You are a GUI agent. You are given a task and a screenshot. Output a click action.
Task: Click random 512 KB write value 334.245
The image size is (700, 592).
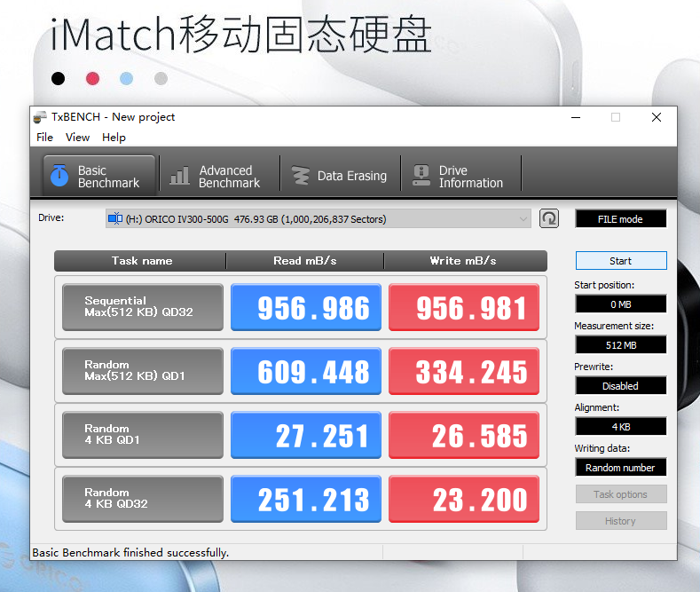(464, 371)
